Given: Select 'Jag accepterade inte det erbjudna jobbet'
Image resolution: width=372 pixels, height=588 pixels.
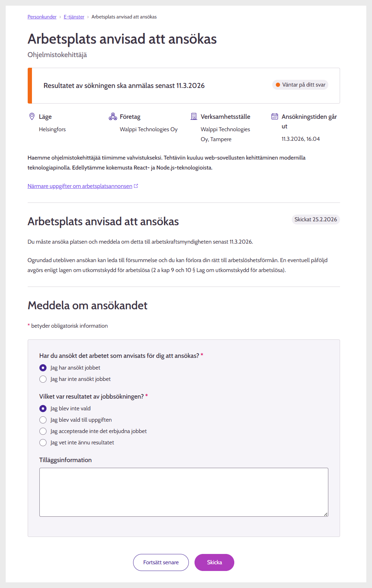Looking at the screenshot, I should (x=43, y=431).
